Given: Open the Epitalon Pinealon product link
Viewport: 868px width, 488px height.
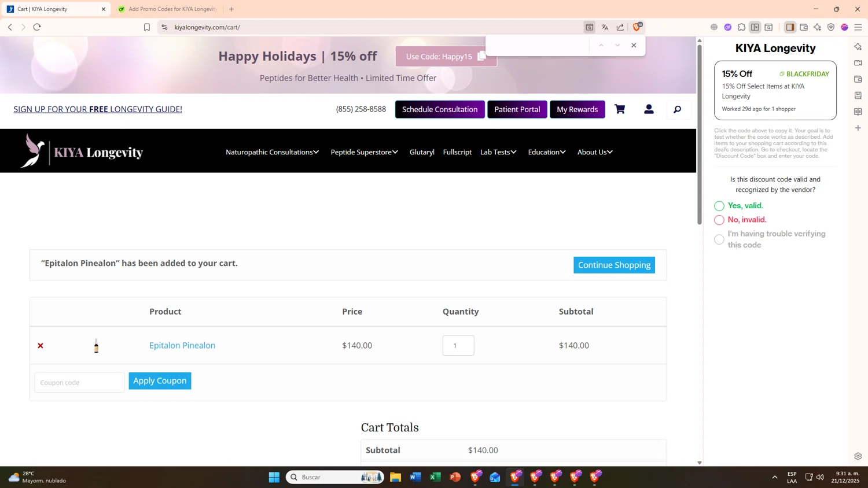Looking at the screenshot, I should pos(182,345).
